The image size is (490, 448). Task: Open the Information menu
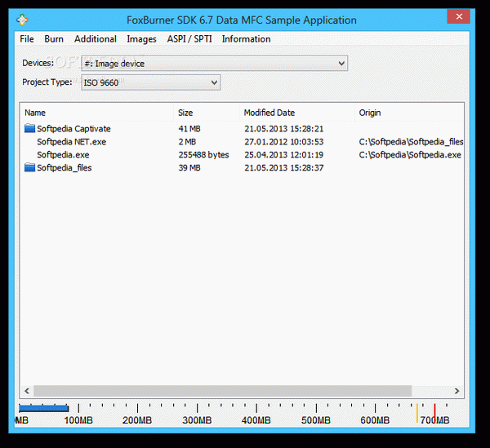[x=247, y=39]
